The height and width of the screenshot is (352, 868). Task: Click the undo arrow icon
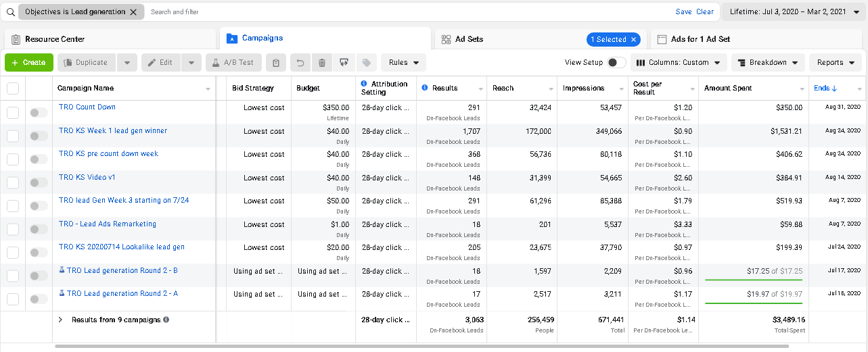300,63
